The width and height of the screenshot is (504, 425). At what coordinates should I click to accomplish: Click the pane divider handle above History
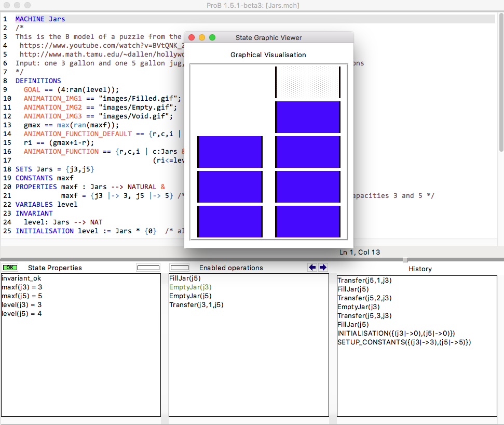[405, 260]
